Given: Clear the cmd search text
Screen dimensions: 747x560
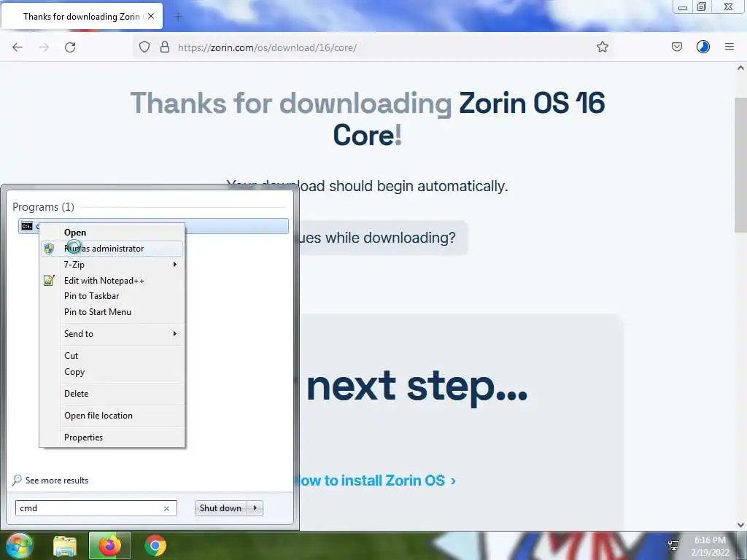Looking at the screenshot, I should (166, 508).
